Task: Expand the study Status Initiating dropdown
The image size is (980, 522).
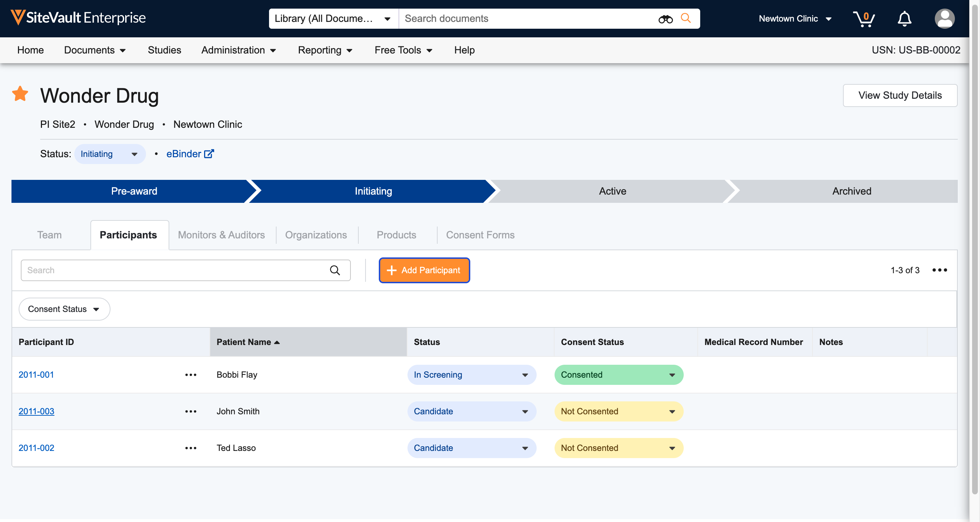Action: point(110,154)
